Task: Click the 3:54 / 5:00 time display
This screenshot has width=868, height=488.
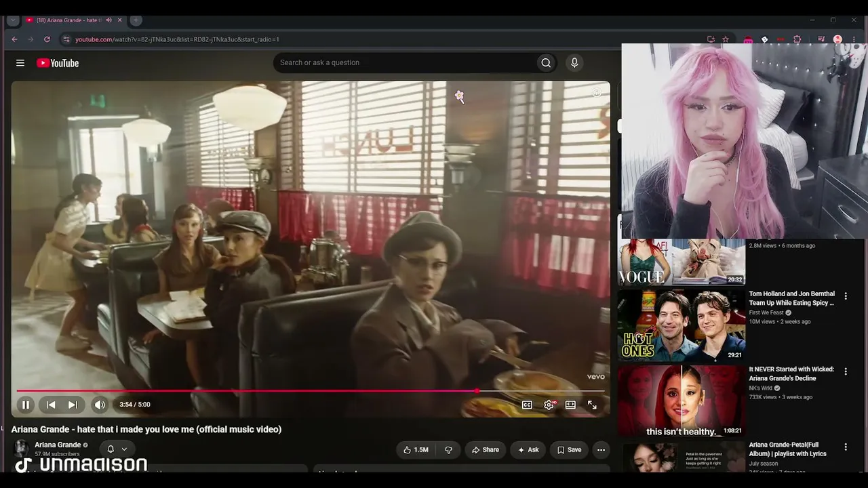Action: click(x=135, y=405)
